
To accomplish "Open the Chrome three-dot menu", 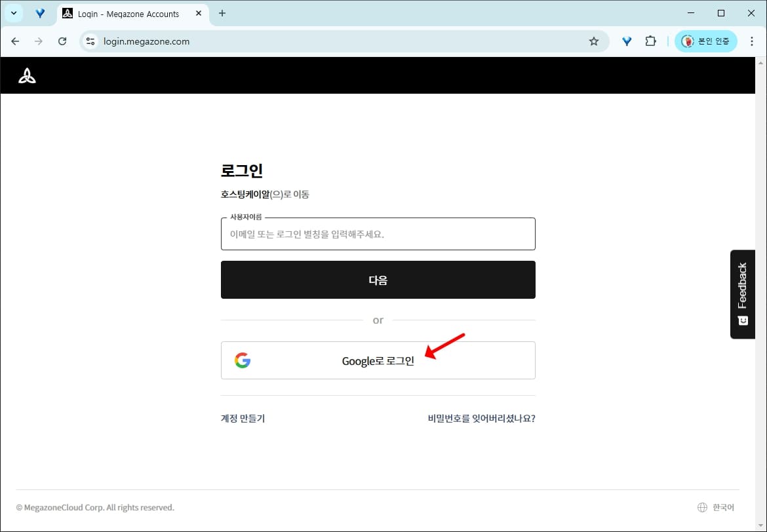I will (752, 41).
